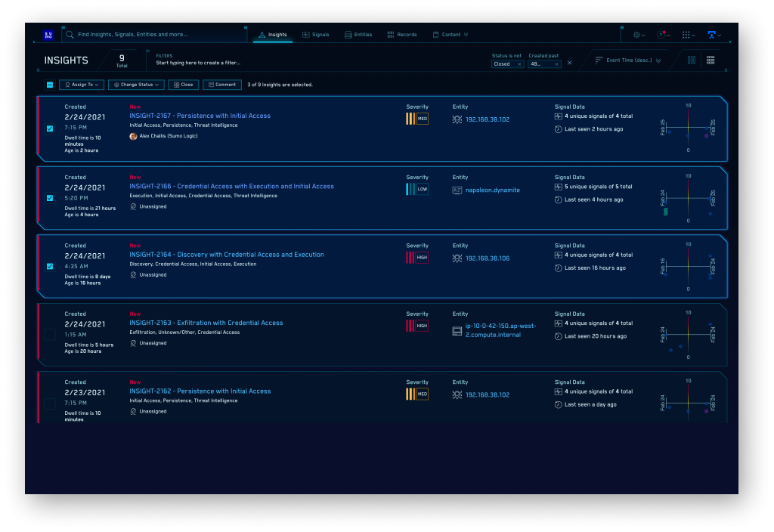Open entity ip-10-0-42-150.ap-west-2.compute.internal
The height and width of the screenshot is (532, 774).
coord(500,330)
